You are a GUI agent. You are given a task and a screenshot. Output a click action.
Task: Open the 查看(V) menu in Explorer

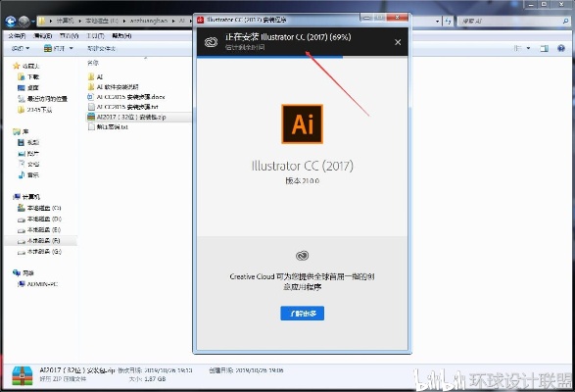click(69, 35)
